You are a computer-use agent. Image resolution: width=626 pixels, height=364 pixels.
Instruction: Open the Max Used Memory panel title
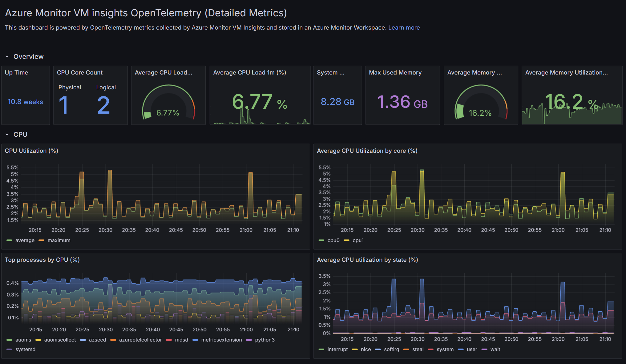point(395,73)
